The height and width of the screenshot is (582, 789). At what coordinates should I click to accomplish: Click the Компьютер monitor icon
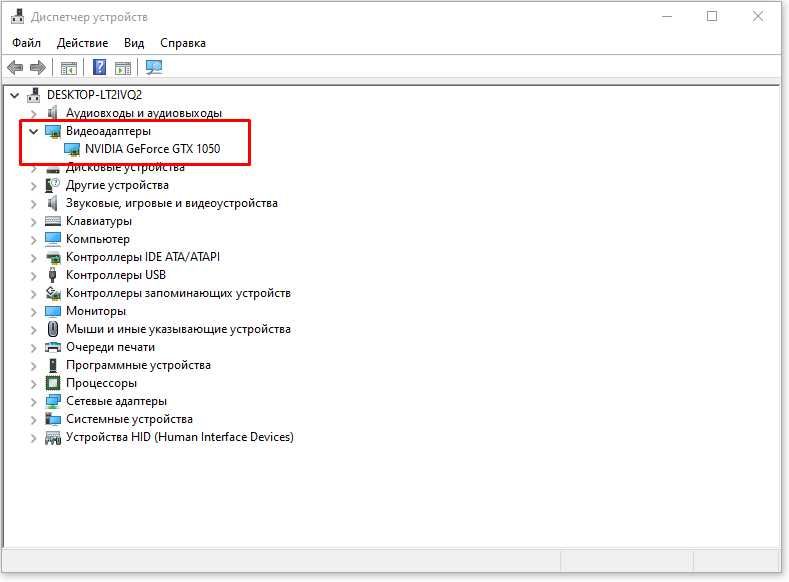pos(53,238)
